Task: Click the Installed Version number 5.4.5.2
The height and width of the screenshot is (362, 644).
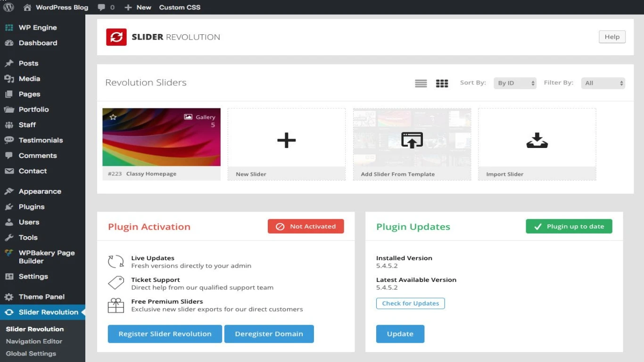Action: click(387, 266)
